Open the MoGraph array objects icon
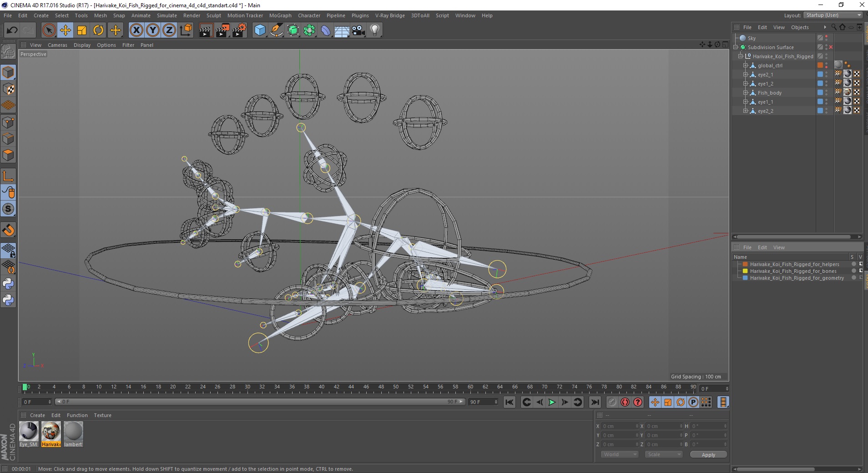 coord(309,30)
